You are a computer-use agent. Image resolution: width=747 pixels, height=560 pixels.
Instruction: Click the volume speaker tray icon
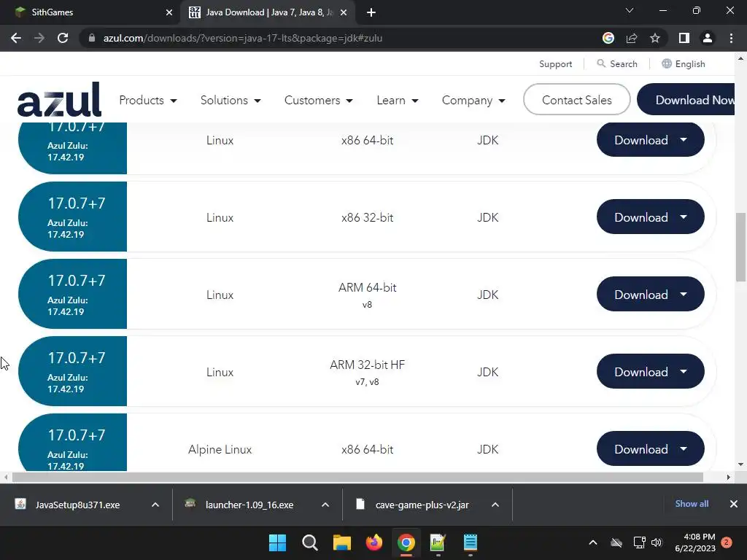pos(657,542)
